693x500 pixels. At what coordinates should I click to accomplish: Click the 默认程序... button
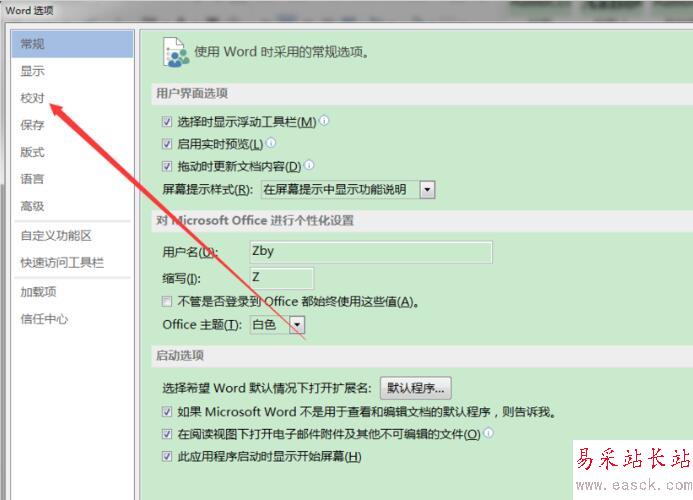pyautogui.click(x=415, y=388)
